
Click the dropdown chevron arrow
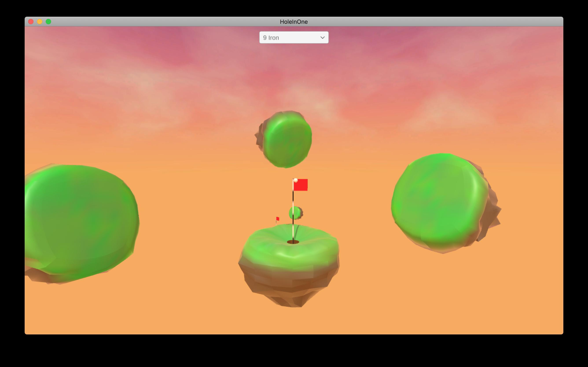pyautogui.click(x=322, y=38)
